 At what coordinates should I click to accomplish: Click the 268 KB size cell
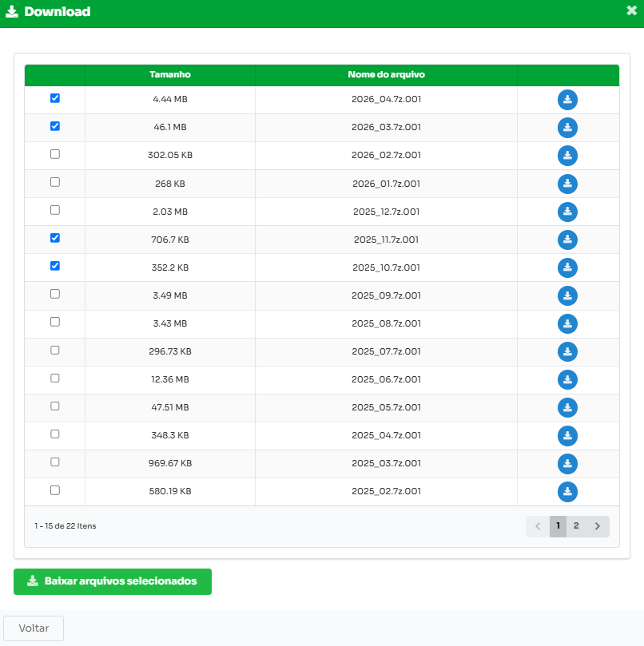[x=170, y=184]
